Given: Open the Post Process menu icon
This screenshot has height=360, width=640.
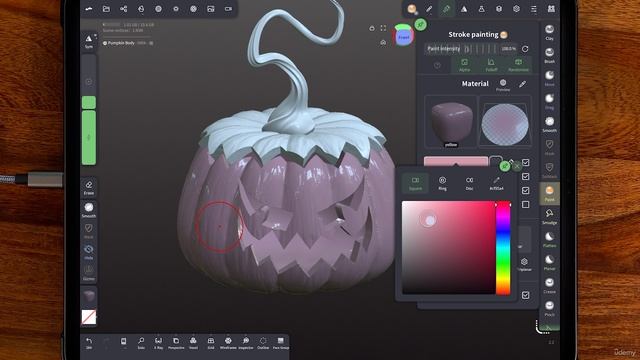Looking at the screenshot, I should [193, 9].
